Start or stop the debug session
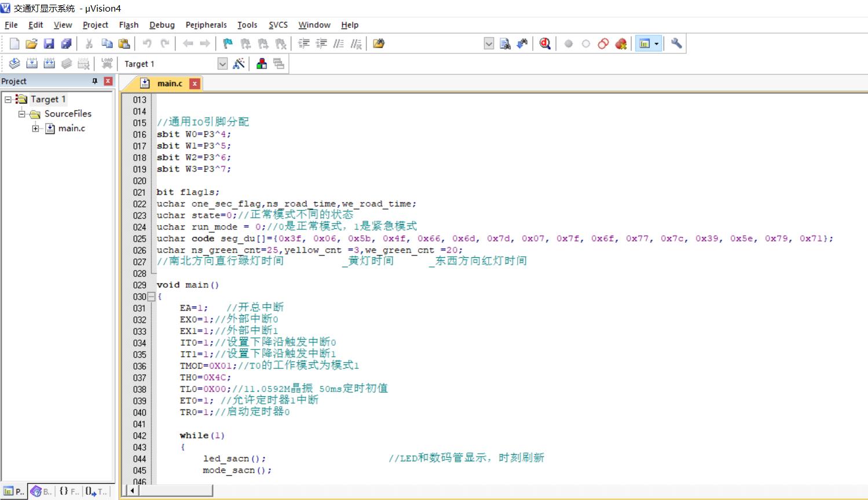Viewport: 868px width, 500px height. [545, 43]
